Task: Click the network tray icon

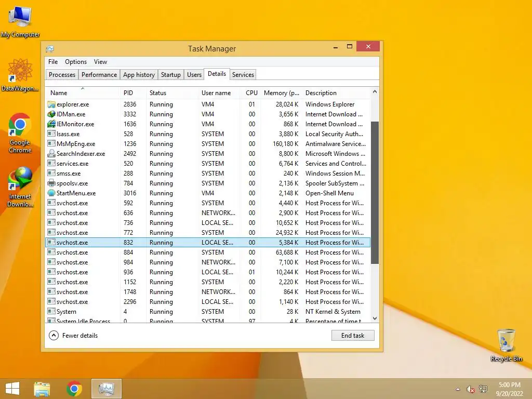Action: click(483, 389)
